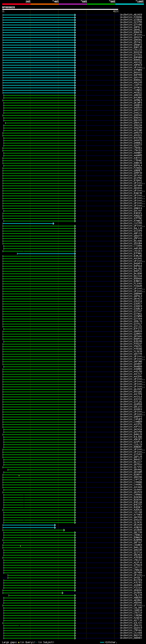Image resolution: width=146 pixels, height=644 pixels.
Task: Select the UniRef100_B3ML86 label
Action: point(131,256)
